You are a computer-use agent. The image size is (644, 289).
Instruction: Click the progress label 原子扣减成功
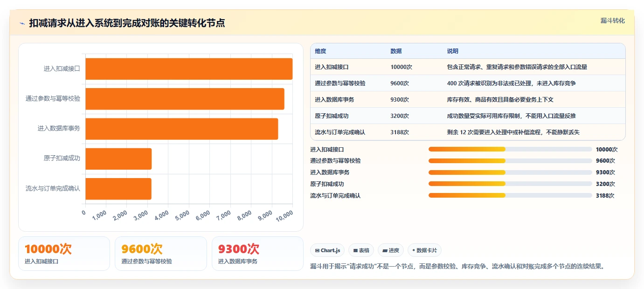327,184
